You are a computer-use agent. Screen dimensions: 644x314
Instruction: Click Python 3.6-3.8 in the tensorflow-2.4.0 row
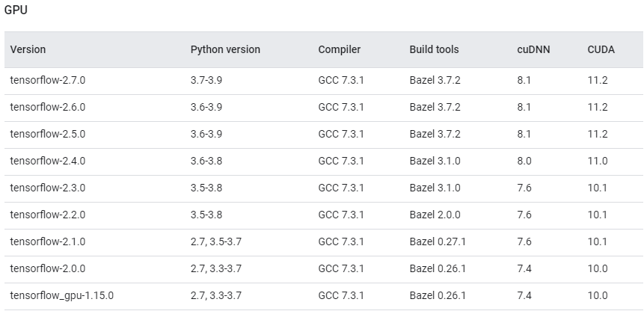tap(206, 161)
